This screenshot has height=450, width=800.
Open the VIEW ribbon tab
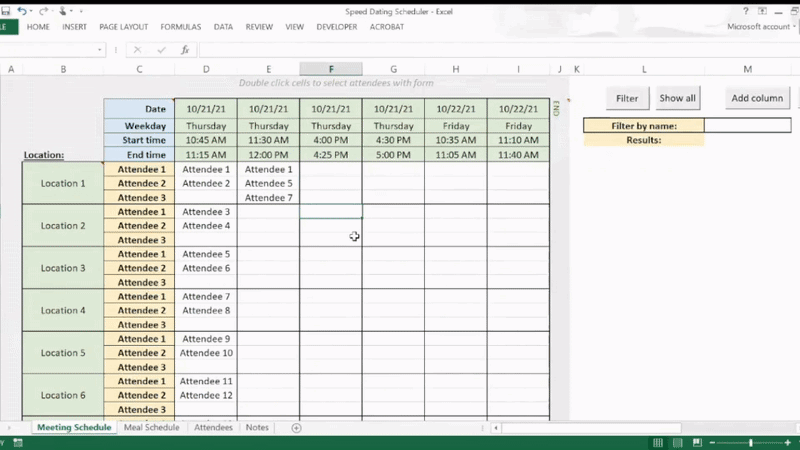294,27
